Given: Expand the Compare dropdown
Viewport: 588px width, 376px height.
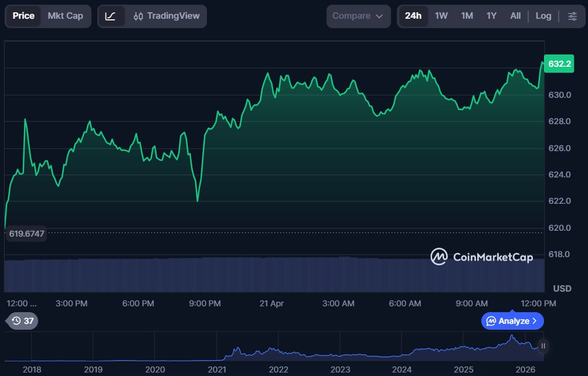Looking at the screenshot, I should pos(358,16).
